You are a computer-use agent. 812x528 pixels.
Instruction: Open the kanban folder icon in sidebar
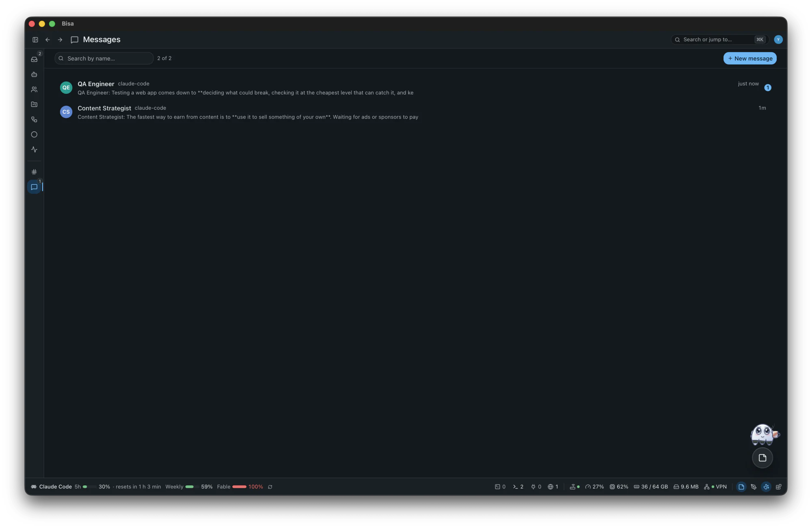(x=34, y=104)
